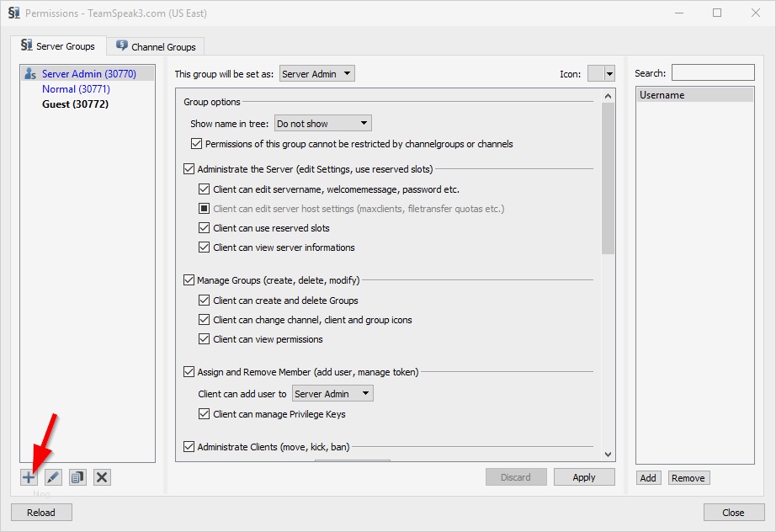Screen dimensions: 776x532
Task: Expand the Show name in tree dropdown
Action: 323,124
